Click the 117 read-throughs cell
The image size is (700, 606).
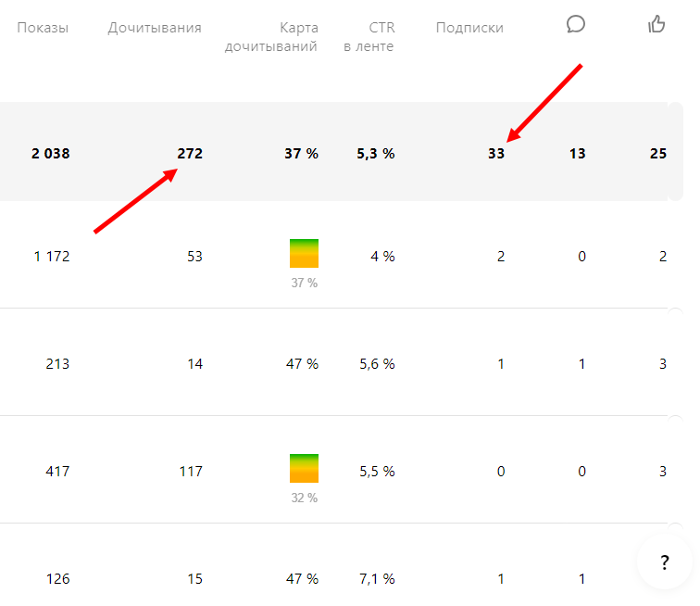pos(191,472)
